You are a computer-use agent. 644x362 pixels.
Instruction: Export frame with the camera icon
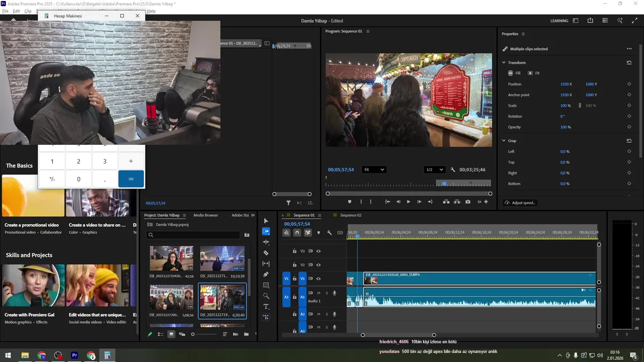(468, 202)
